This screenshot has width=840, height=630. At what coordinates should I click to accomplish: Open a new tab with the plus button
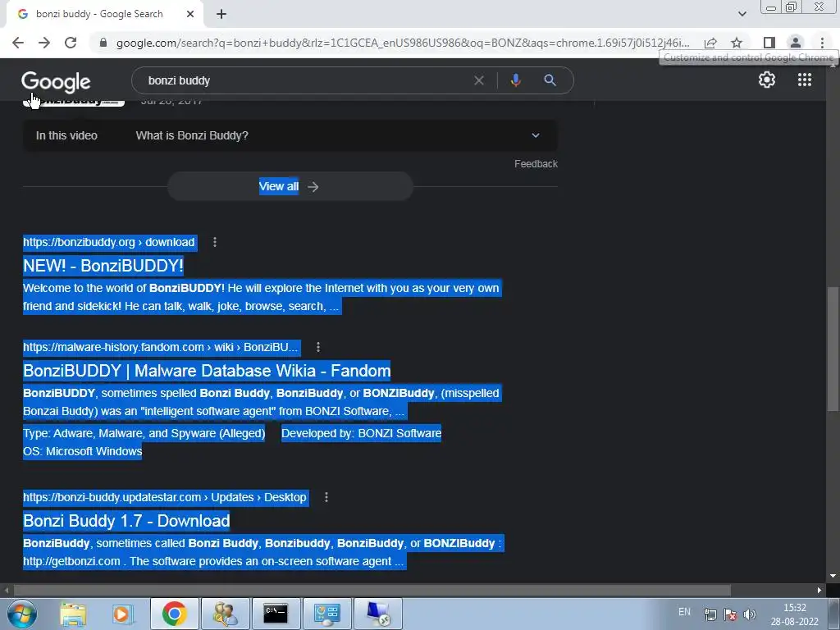point(221,15)
